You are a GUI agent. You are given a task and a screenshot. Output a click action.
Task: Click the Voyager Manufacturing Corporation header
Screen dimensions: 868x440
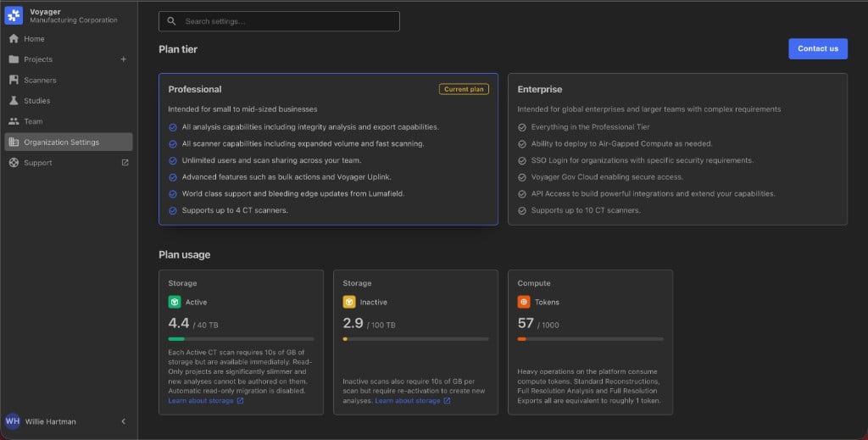tap(74, 15)
